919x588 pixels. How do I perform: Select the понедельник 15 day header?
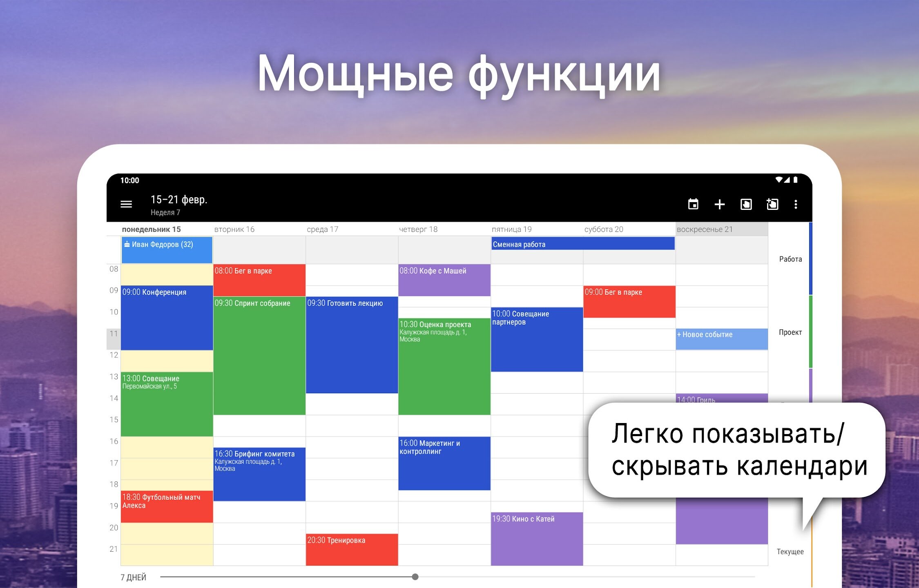(151, 229)
